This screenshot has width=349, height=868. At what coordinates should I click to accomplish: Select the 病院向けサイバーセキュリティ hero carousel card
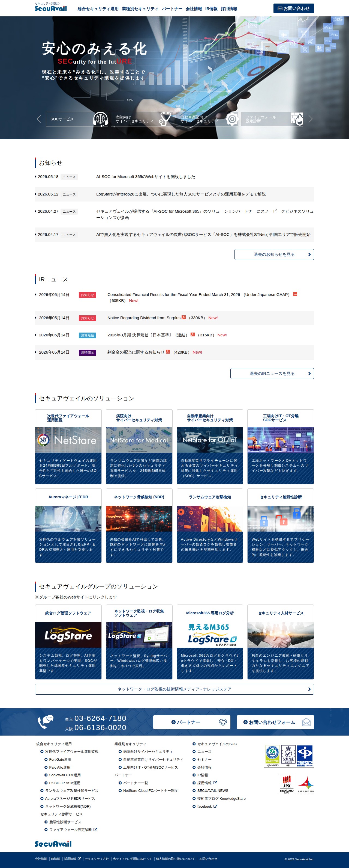click(x=142, y=119)
